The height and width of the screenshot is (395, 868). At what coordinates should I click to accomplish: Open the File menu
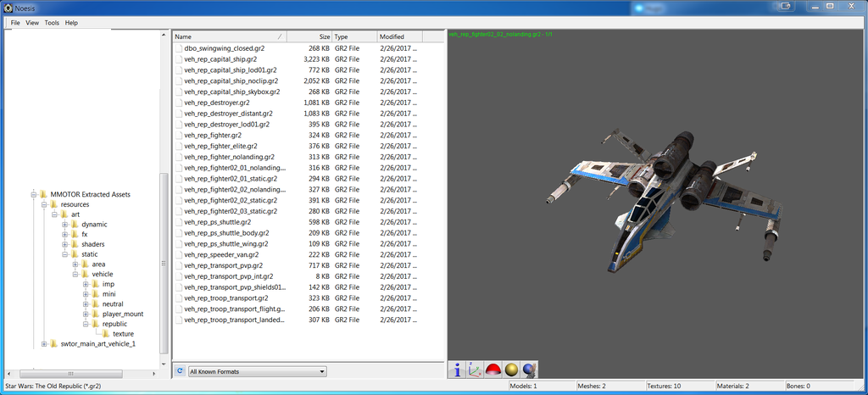point(15,23)
